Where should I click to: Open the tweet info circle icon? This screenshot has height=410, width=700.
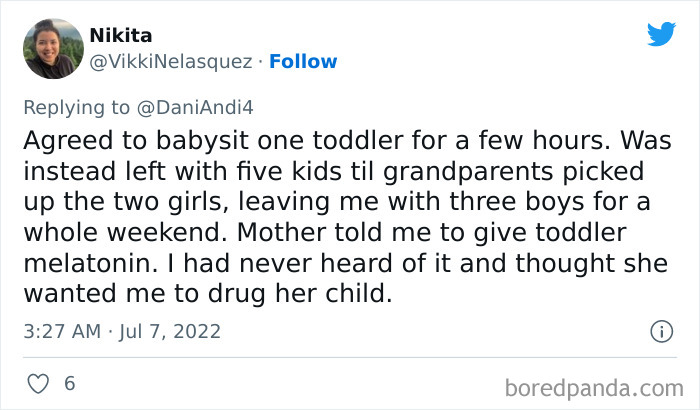pyautogui.click(x=660, y=331)
